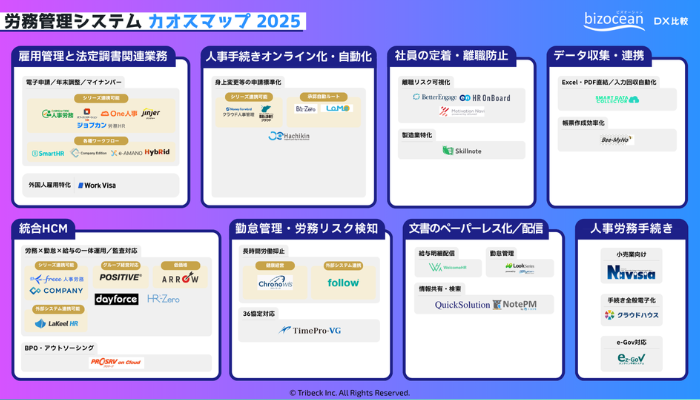Click the Navisia logo
Screen dimensions: 700x400
[x=631, y=272]
